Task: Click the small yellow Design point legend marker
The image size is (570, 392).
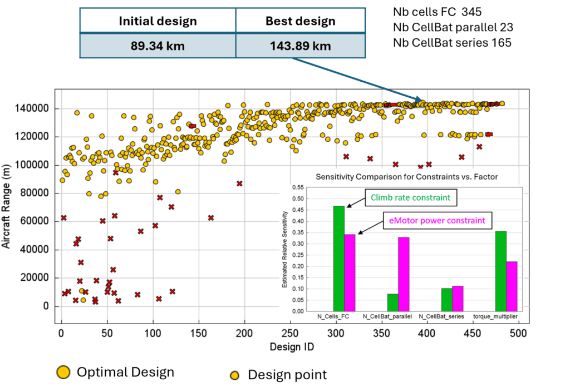Action: [x=235, y=376]
